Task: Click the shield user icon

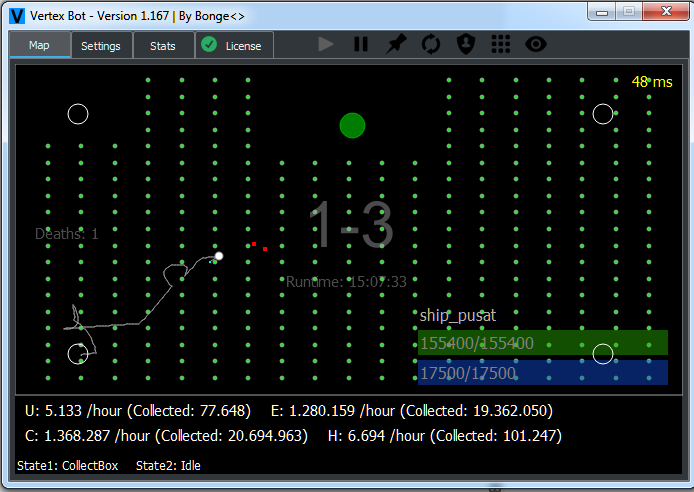Action: coord(466,44)
